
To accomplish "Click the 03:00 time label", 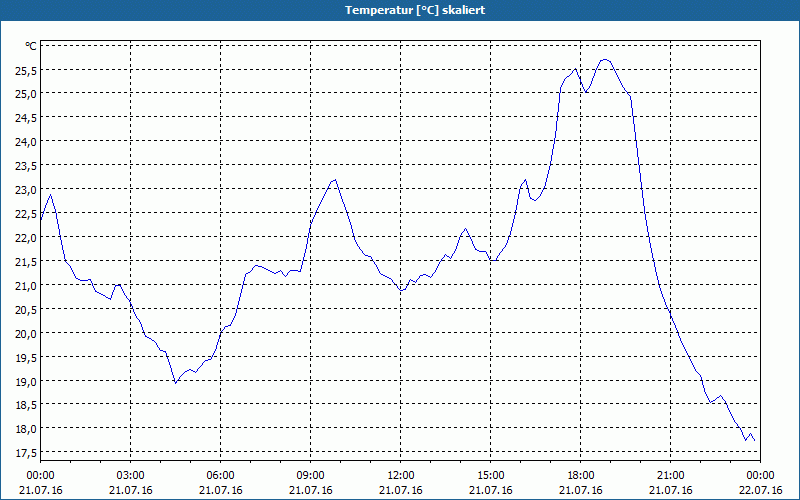I will (x=131, y=476).
